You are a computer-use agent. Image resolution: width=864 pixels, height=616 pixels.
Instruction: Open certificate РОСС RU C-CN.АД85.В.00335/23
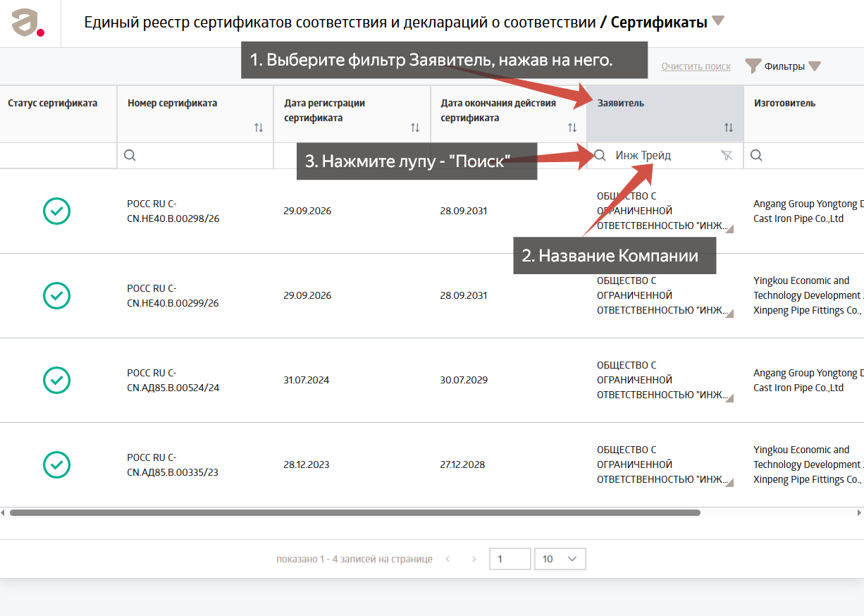point(173,464)
